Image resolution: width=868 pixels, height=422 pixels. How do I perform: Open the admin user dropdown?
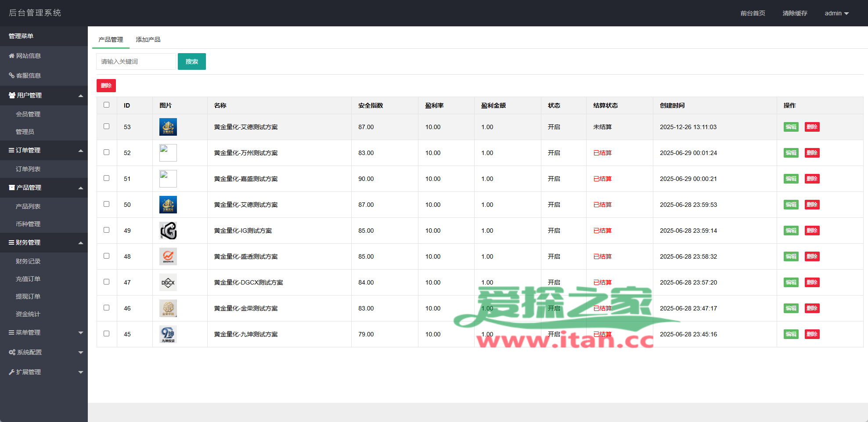836,13
